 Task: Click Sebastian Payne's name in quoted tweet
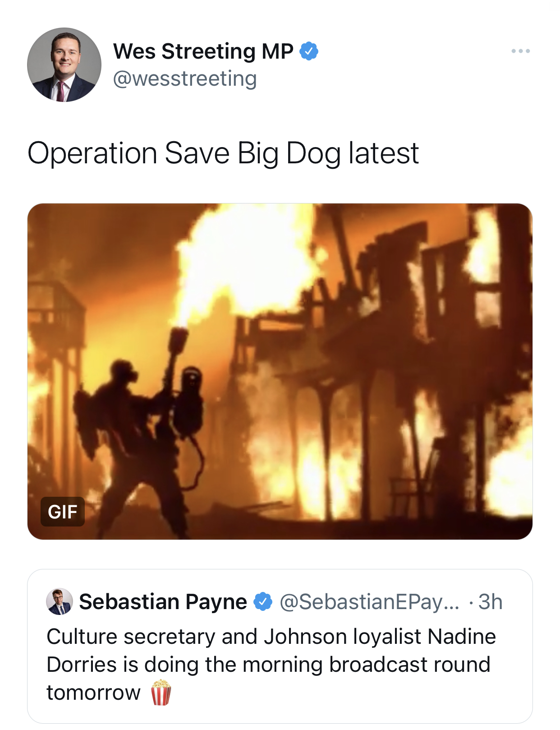(163, 601)
